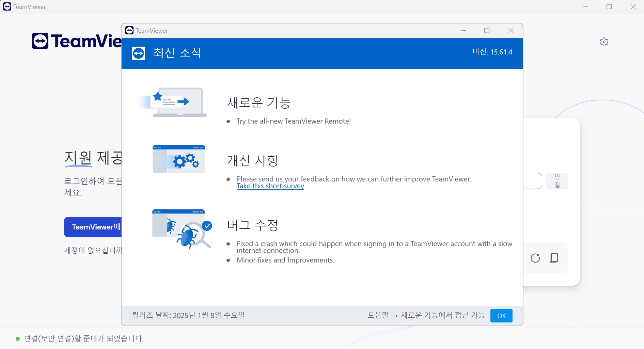The height and width of the screenshot is (349, 644).
Task: Click the improvements gears illustration
Action: click(179, 159)
